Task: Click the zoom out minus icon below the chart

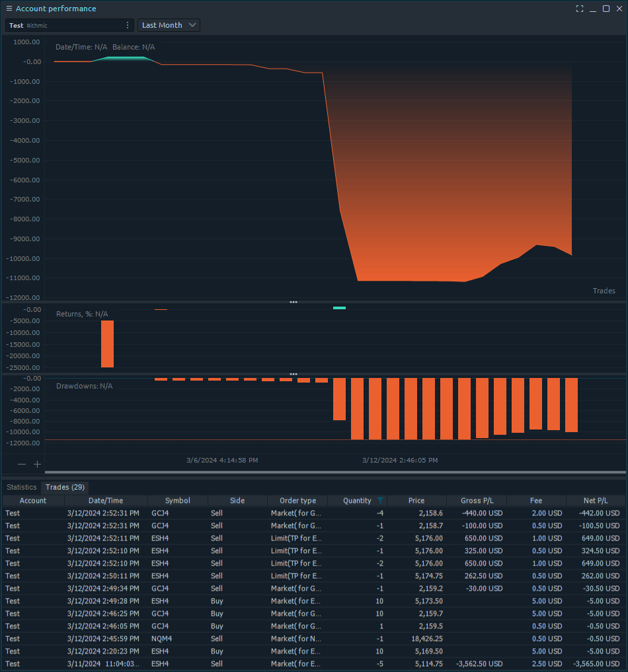Action: coord(22,464)
